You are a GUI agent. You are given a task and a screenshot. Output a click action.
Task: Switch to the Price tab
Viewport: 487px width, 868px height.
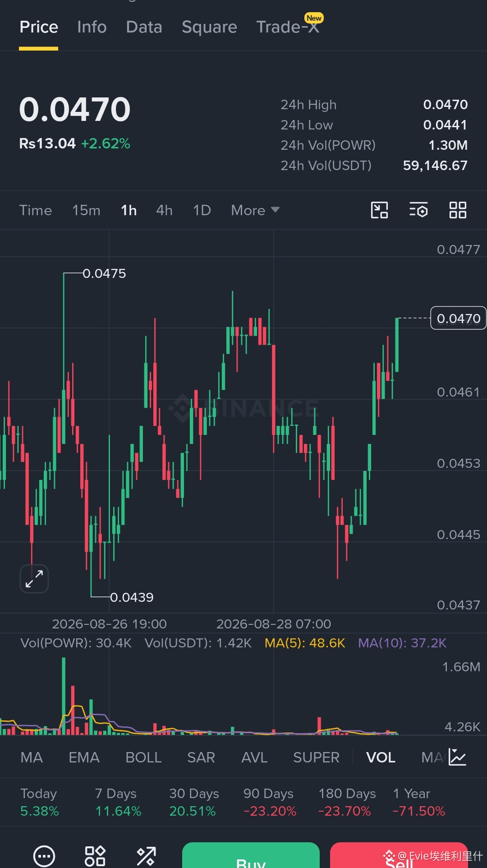tap(39, 27)
